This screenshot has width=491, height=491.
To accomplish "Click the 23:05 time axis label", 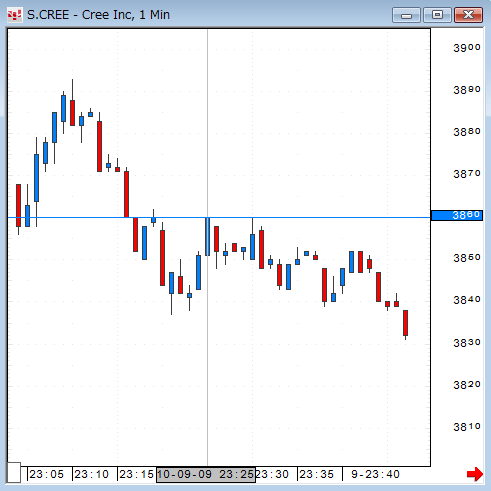I will (46, 474).
